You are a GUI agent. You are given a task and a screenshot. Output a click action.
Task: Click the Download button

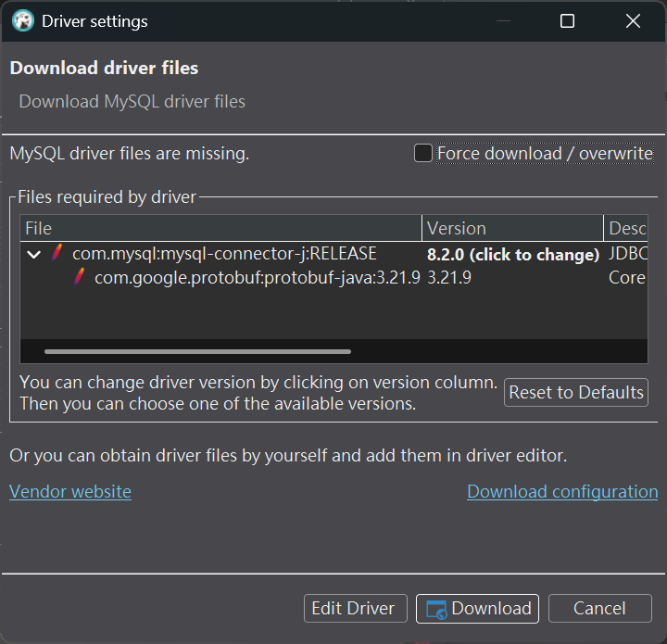click(477, 608)
